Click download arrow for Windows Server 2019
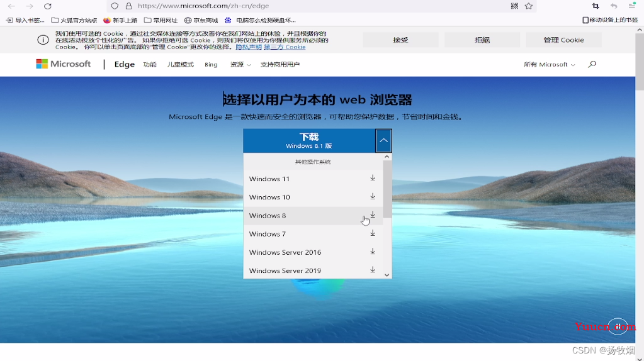The width and height of the screenshot is (644, 361). [373, 270]
